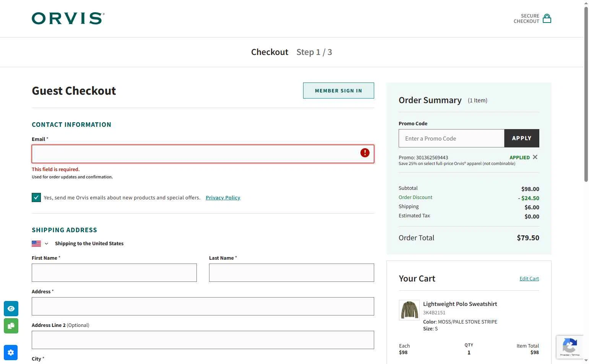Click the Orvis logo
The height and width of the screenshot is (364, 589).
coord(68,18)
